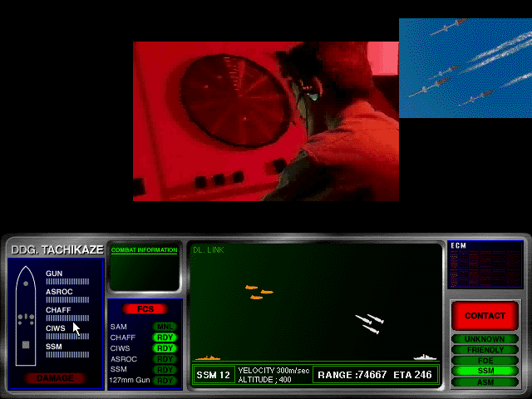Select the UNKNOWN contact filter
This screenshot has width=532, height=399.
[485, 339]
